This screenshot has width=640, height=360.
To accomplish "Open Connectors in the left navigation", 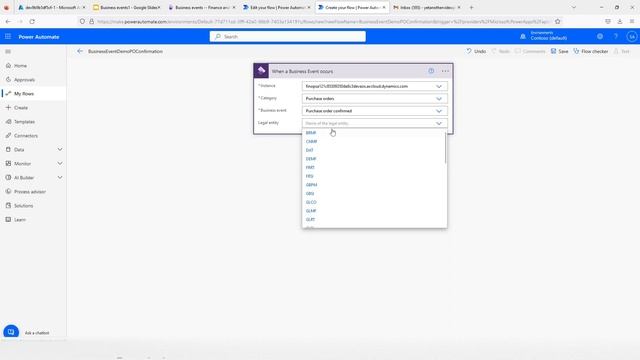I will click(x=26, y=136).
